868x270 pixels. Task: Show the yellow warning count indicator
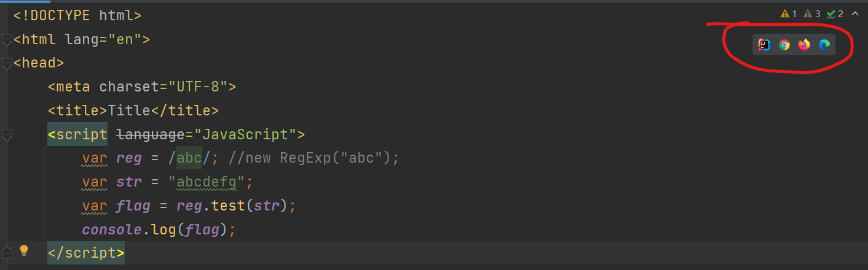tap(789, 13)
